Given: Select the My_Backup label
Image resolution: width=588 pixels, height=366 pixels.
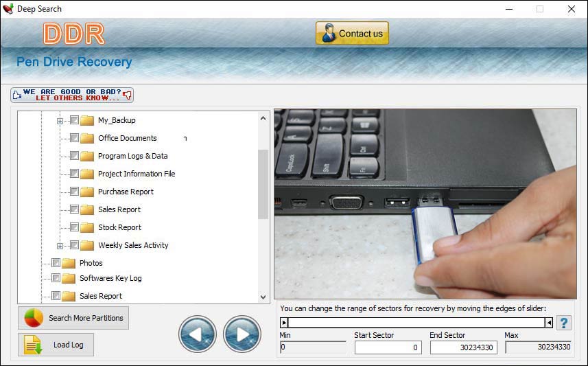Looking at the screenshot, I should 117,120.
